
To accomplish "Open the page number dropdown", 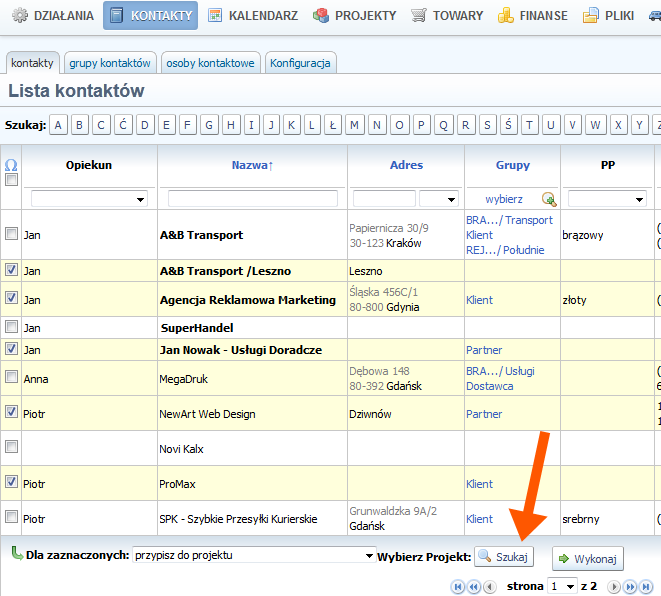I will (x=563, y=586).
